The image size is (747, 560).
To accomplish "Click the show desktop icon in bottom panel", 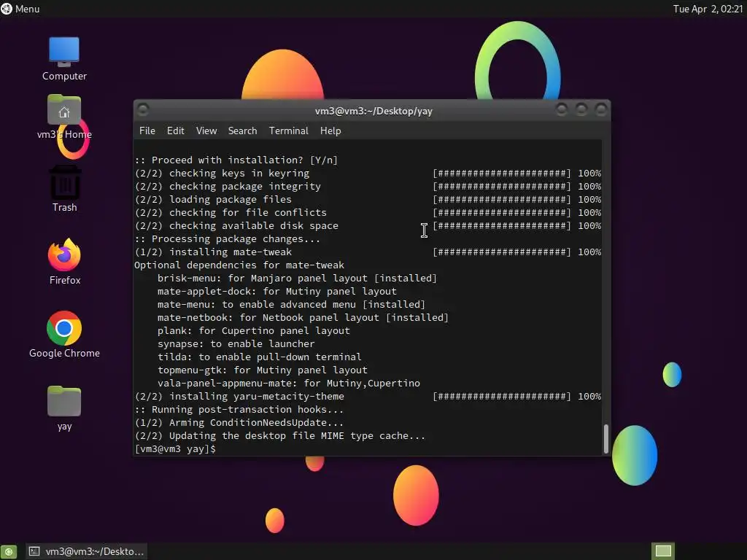I will pos(9,551).
